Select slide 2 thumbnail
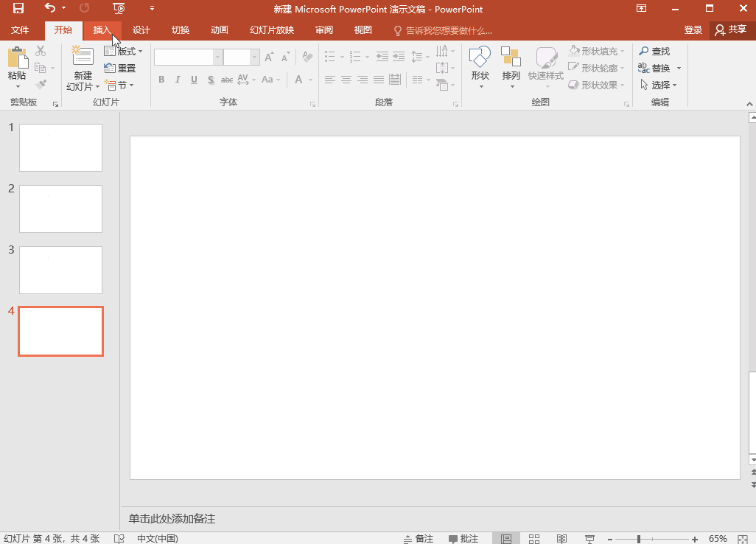The width and height of the screenshot is (756, 544). pos(60,209)
